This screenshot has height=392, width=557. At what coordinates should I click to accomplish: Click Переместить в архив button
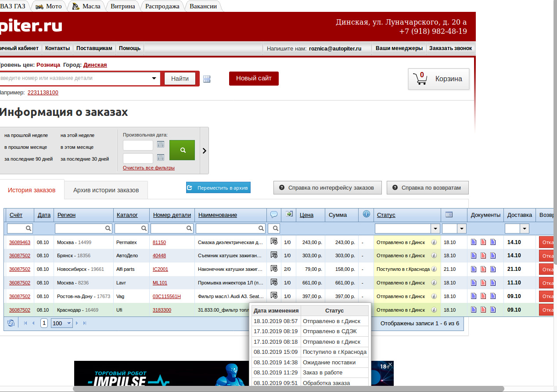[x=218, y=188]
